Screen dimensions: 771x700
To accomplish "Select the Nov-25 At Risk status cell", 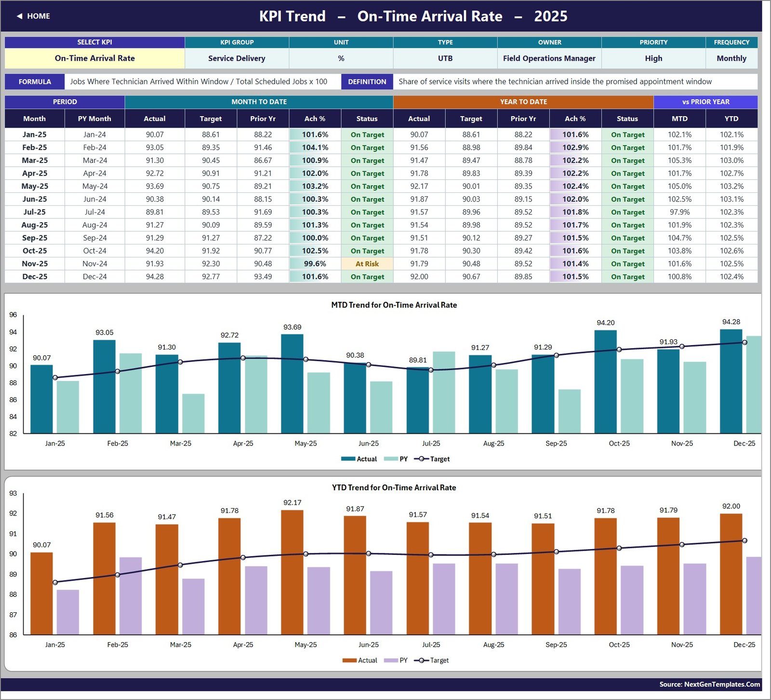I will [x=367, y=264].
